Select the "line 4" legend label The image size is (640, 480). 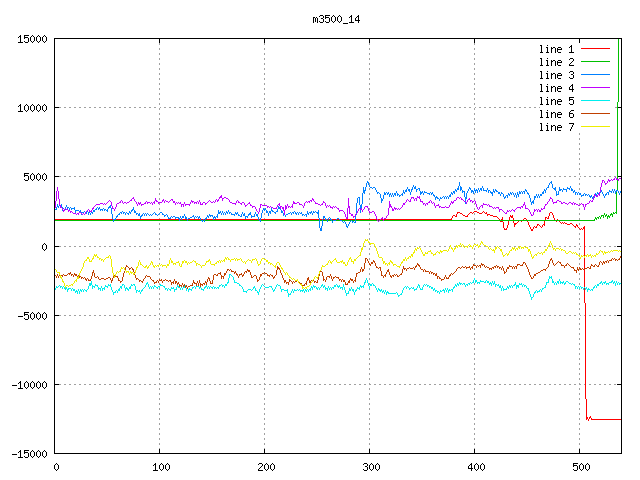click(x=556, y=88)
